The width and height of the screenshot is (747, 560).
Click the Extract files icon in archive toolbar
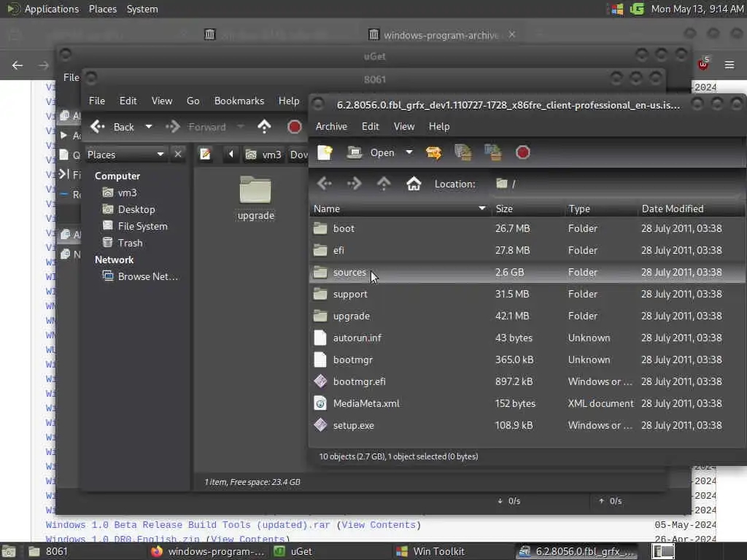(433, 152)
